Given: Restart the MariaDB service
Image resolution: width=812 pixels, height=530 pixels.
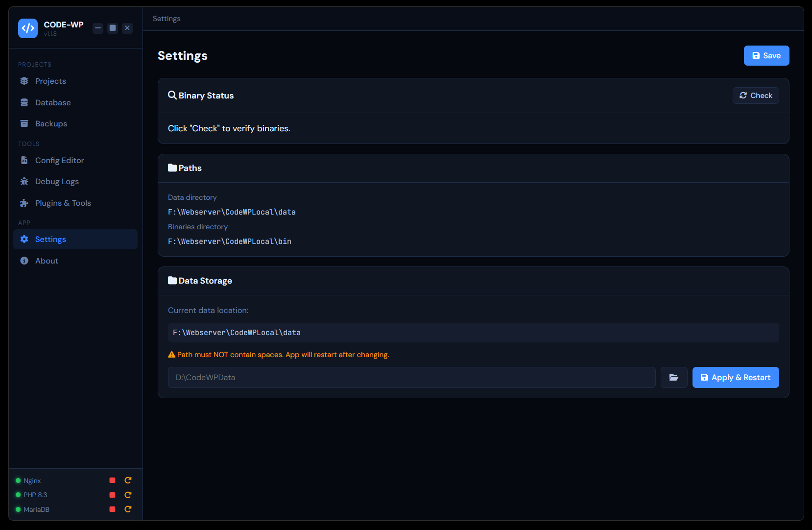Looking at the screenshot, I should (128, 509).
